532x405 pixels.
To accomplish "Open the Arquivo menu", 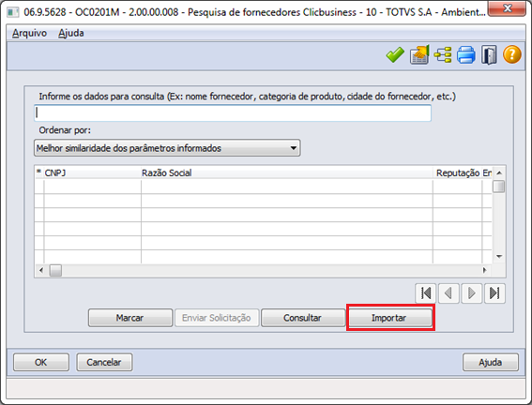I will (29, 33).
